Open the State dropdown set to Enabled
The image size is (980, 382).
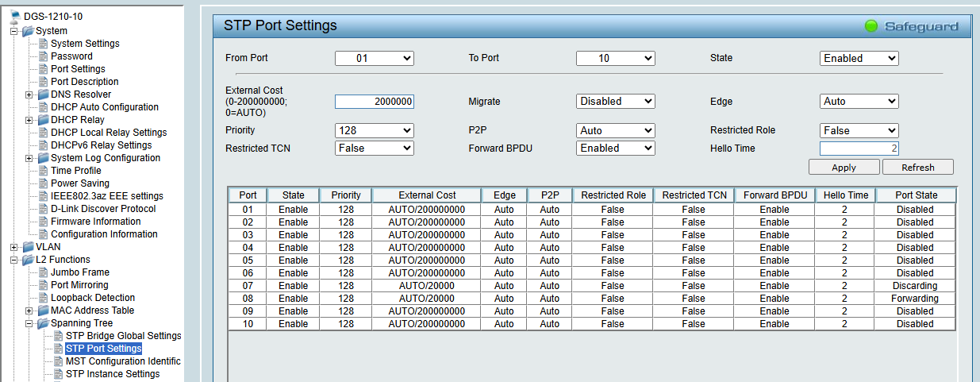pyautogui.click(x=859, y=58)
